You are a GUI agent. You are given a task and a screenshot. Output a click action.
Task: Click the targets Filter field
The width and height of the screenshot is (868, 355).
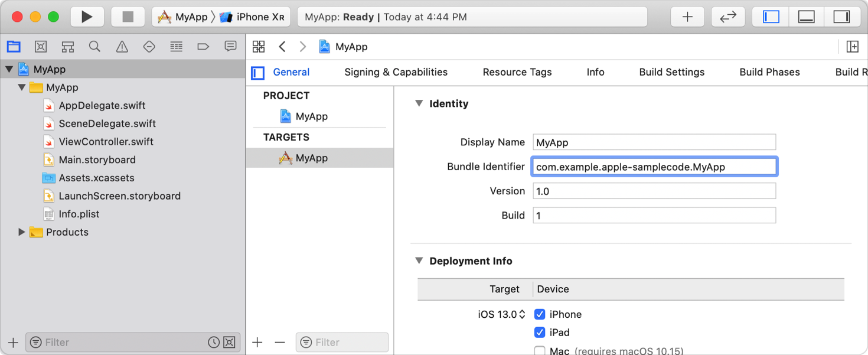pyautogui.click(x=342, y=343)
